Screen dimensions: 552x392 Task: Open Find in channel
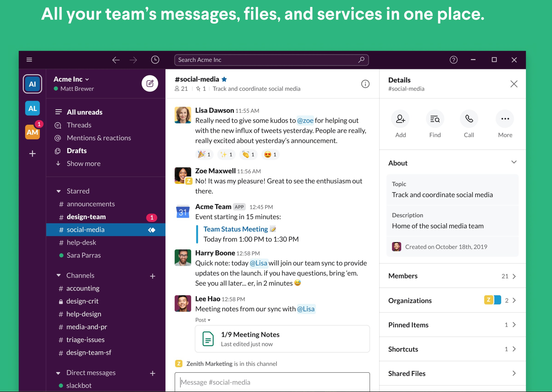click(x=435, y=119)
